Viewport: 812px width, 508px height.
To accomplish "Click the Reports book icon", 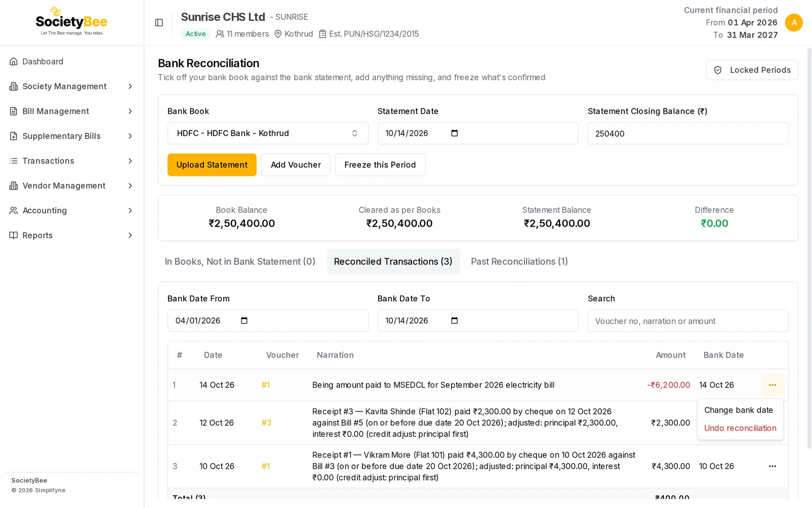I will point(14,235).
